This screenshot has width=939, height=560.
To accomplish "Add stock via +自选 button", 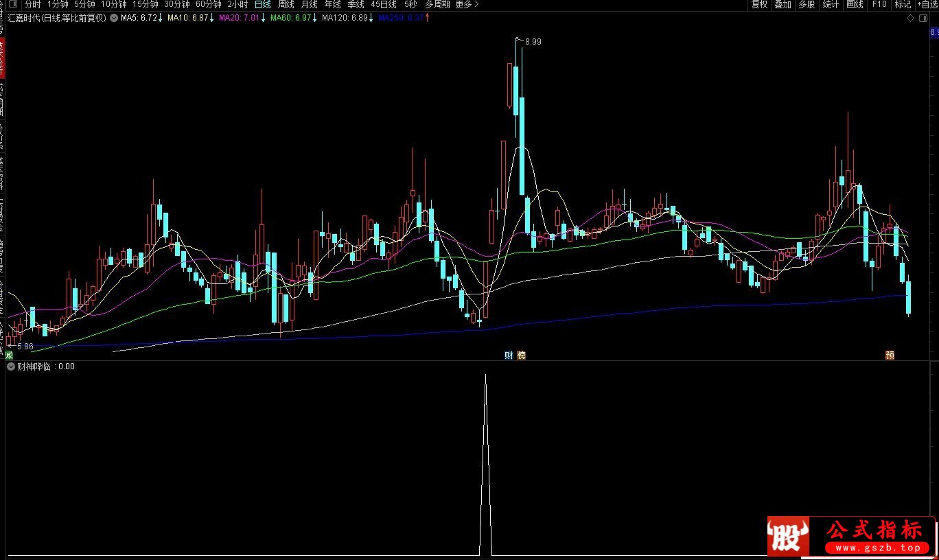I will 927,4.
